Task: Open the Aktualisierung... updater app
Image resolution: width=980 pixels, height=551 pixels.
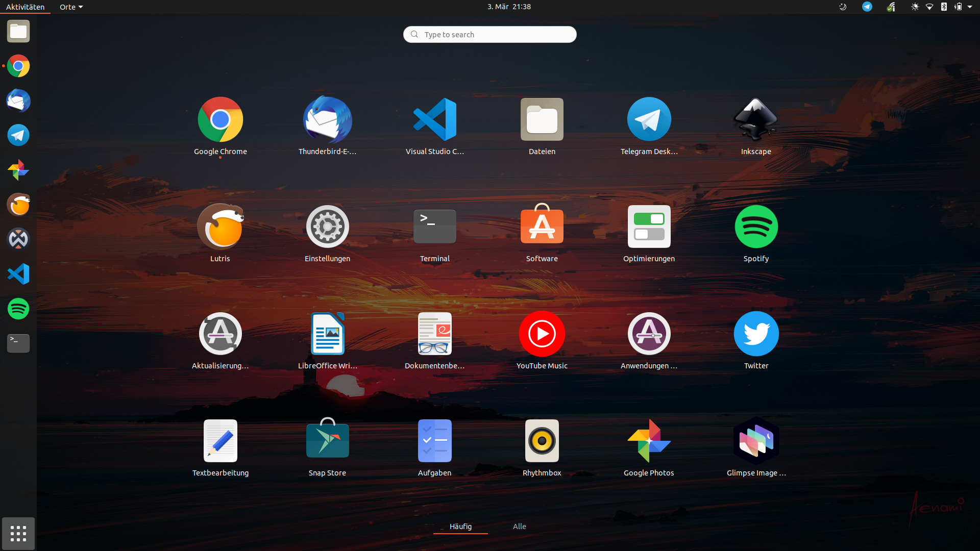Action: [220, 334]
